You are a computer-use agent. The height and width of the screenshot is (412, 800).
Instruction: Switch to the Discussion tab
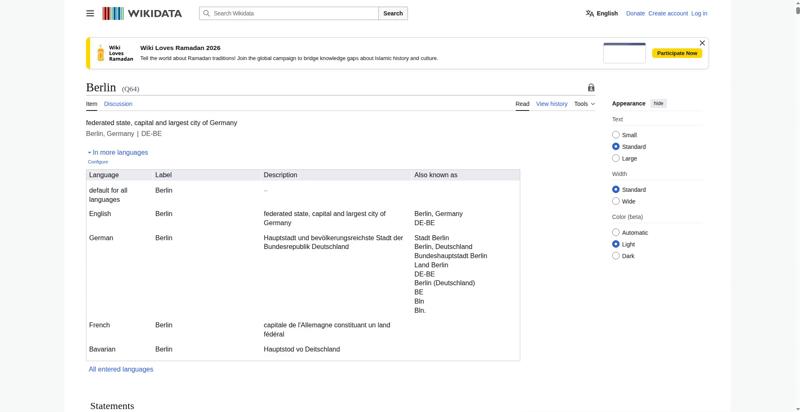tap(118, 104)
